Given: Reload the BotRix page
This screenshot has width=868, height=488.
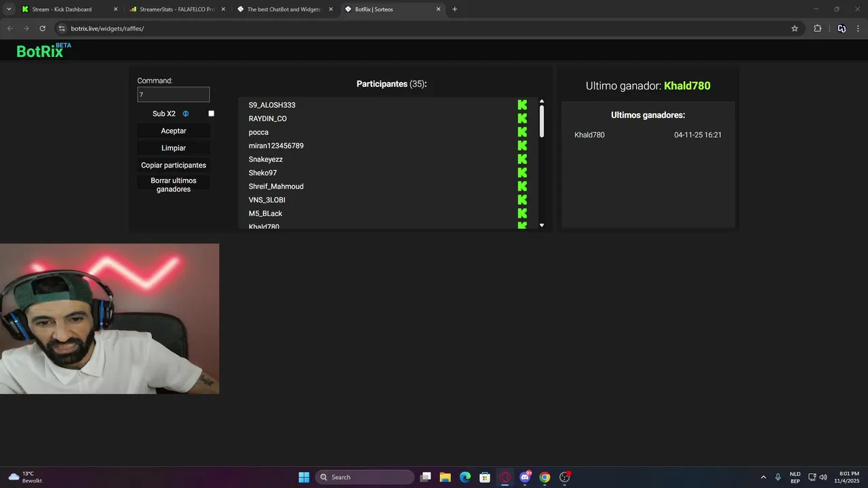Looking at the screenshot, I should click(42, 28).
